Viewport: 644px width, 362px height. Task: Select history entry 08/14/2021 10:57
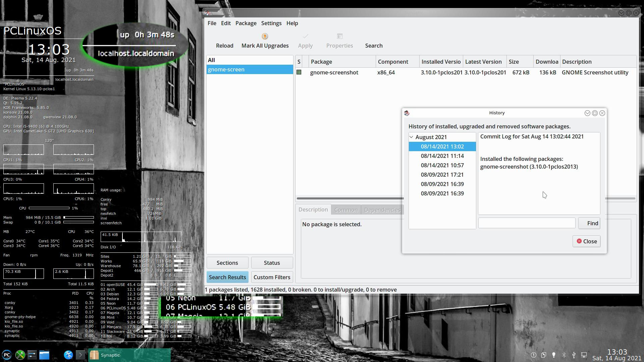(x=442, y=165)
